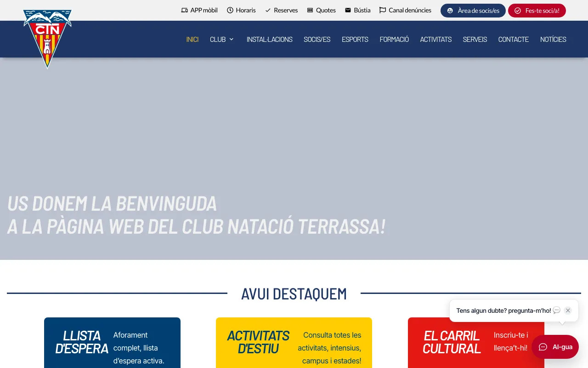Close the 'Tens algun dubte?' chat popup
Viewport: 588px width, 368px height.
(x=568, y=310)
